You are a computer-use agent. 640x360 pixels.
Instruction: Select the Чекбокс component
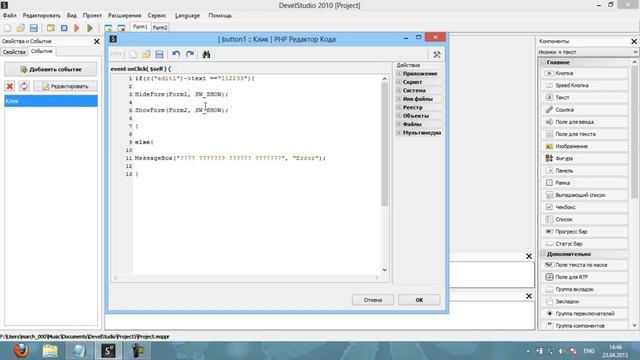(584, 207)
